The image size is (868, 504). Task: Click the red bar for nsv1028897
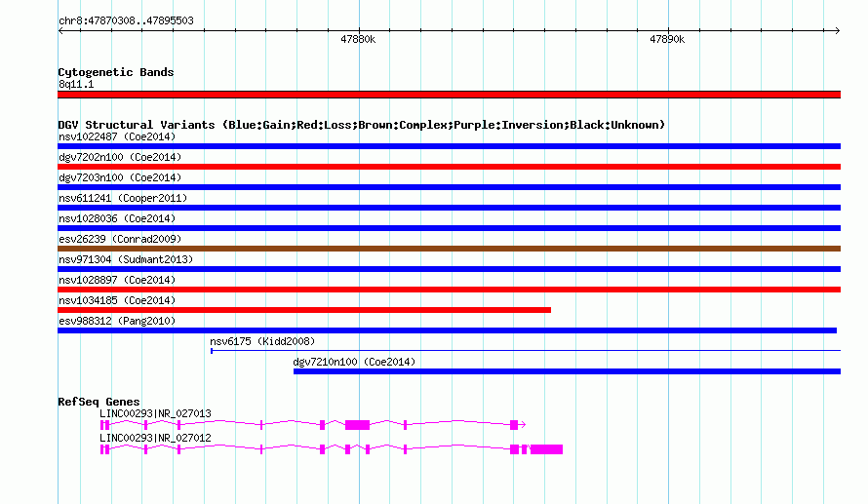click(449, 290)
